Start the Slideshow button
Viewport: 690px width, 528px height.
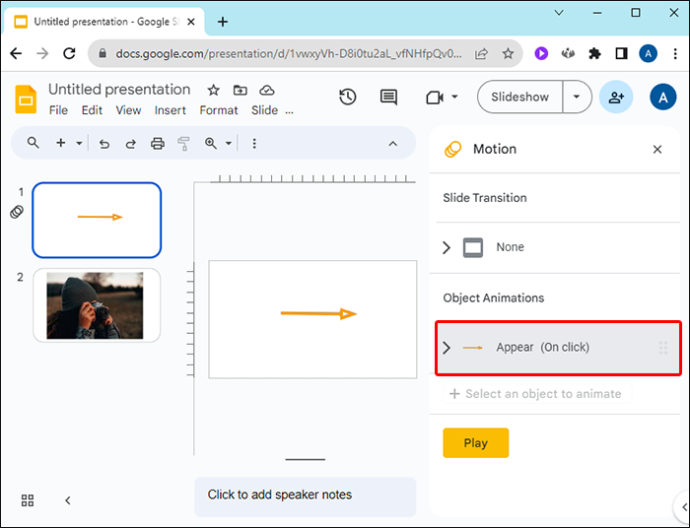[520, 97]
